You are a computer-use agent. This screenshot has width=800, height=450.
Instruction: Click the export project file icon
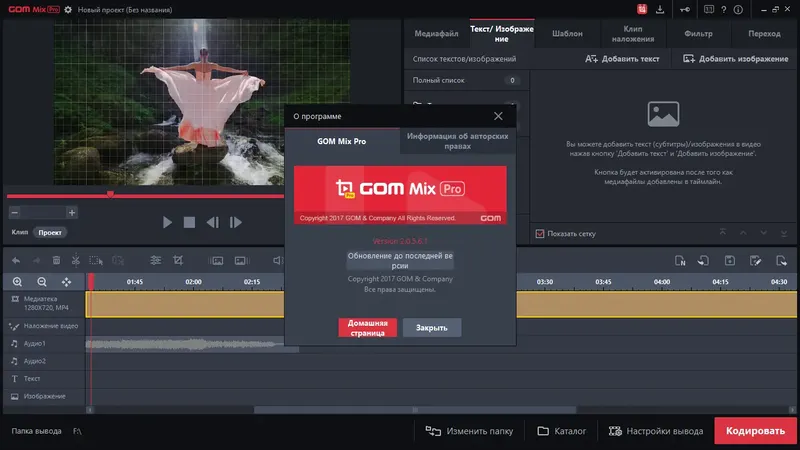pos(781,261)
